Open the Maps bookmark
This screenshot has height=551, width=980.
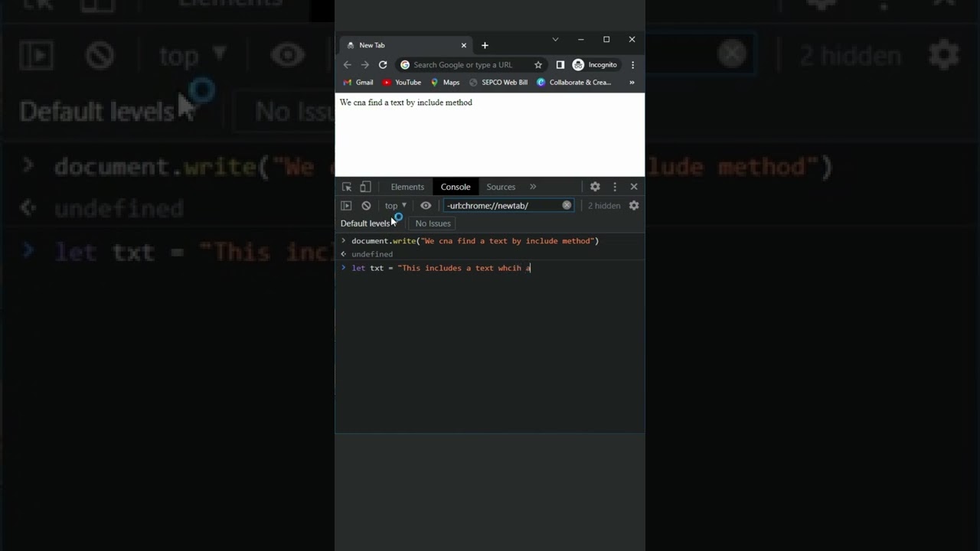(445, 83)
